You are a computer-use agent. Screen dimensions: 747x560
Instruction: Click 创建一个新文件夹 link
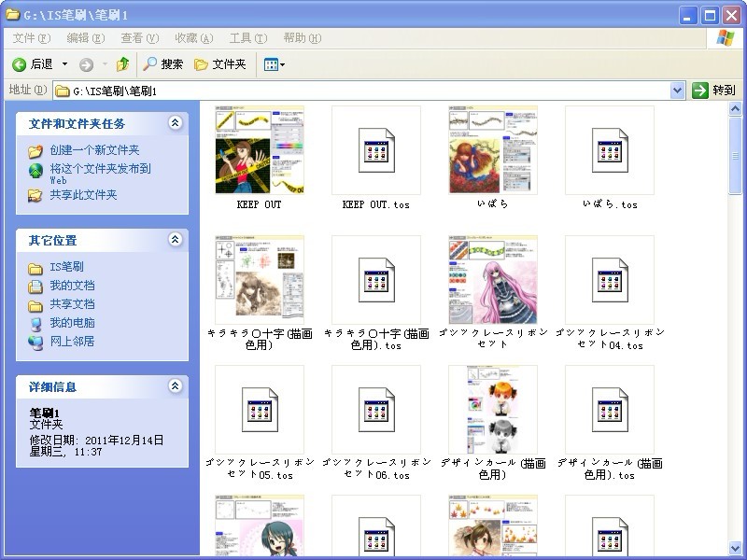[x=95, y=150]
